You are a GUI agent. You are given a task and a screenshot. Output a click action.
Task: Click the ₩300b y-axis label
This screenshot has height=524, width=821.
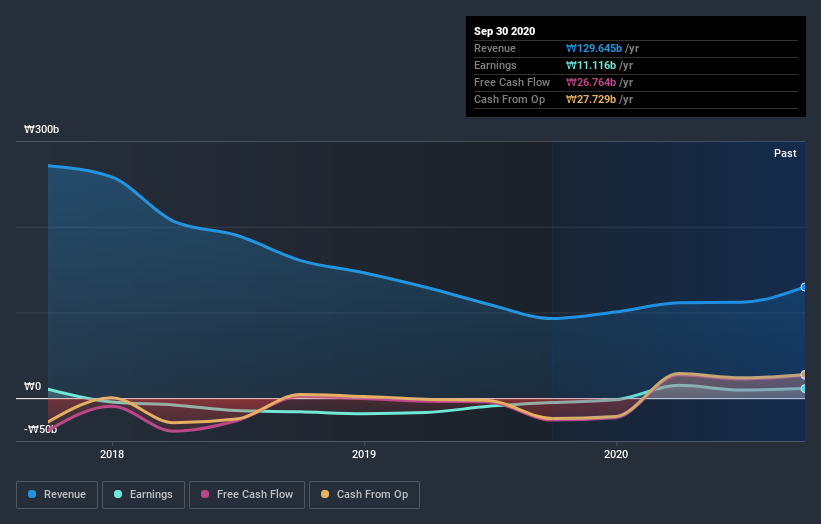(41, 129)
